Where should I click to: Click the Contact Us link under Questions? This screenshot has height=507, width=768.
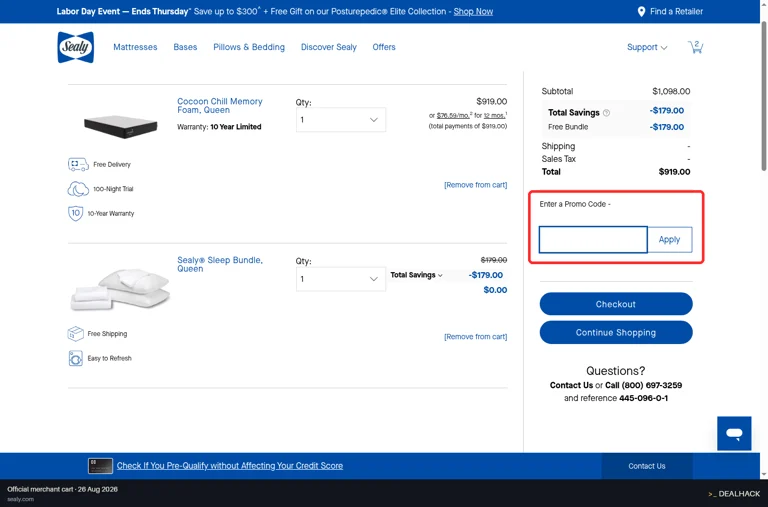point(571,385)
